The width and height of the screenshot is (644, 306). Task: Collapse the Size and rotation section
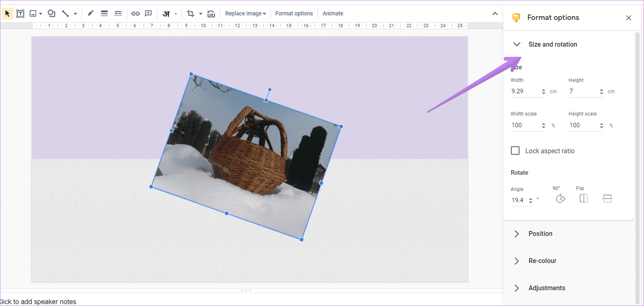tap(517, 44)
